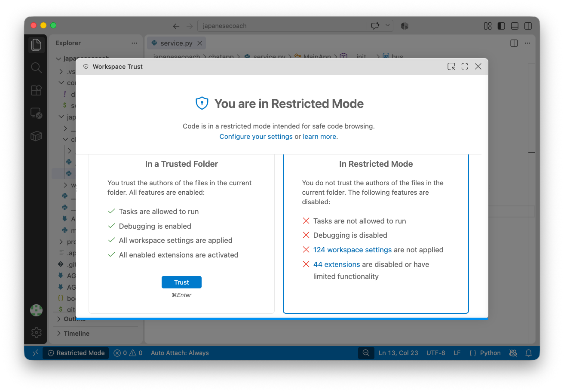Open the Search view in activity bar

click(37, 67)
